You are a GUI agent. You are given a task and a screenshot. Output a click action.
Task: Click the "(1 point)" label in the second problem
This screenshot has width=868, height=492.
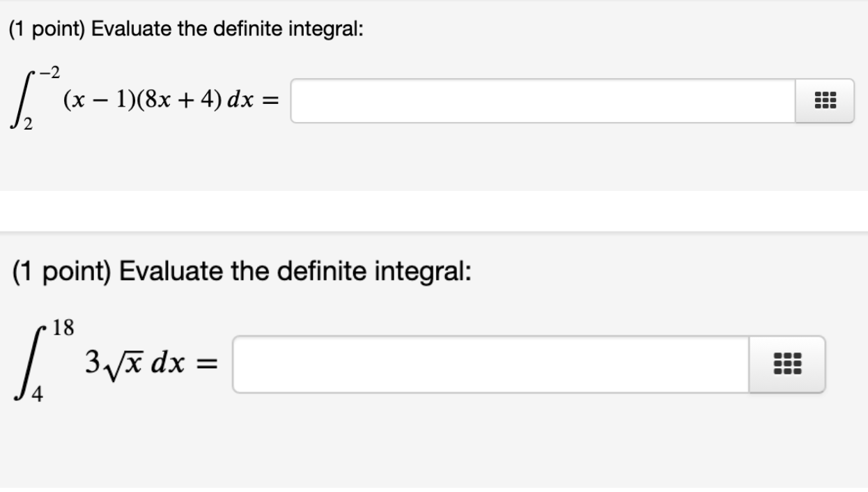point(60,270)
